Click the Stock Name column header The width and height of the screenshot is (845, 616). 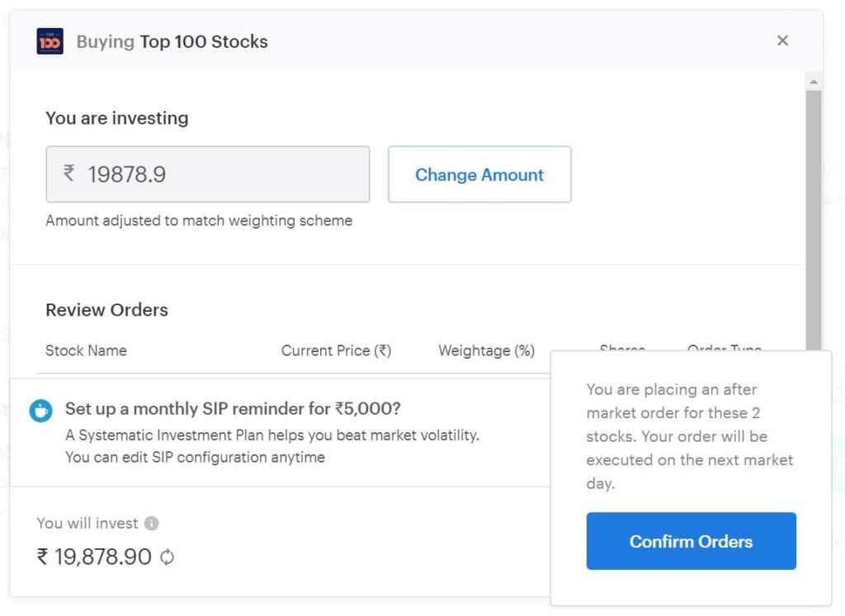[86, 350]
